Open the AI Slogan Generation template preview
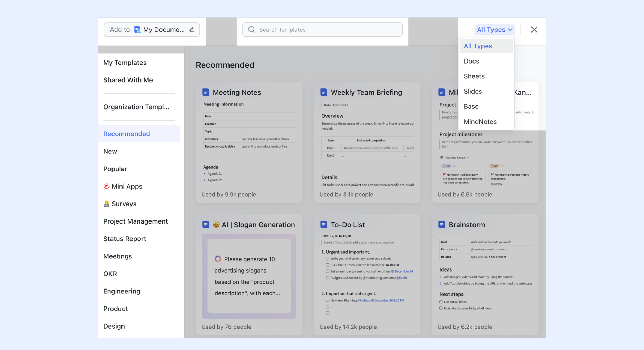Screen dimensions: 644x350 (x=249, y=275)
